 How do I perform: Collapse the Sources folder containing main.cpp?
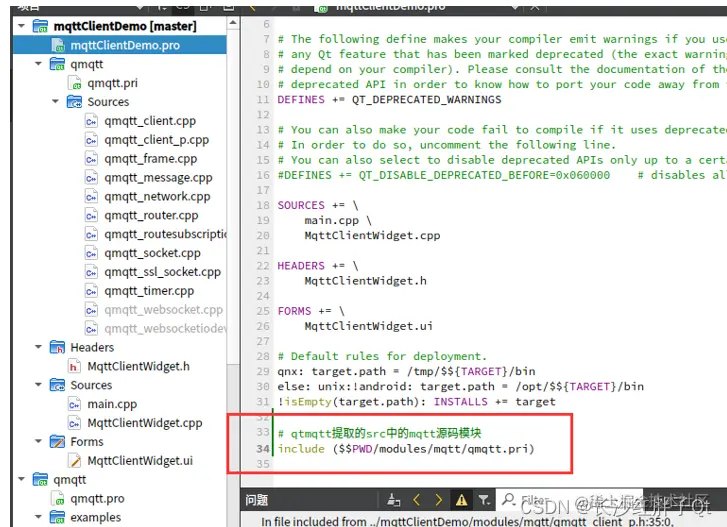38,385
